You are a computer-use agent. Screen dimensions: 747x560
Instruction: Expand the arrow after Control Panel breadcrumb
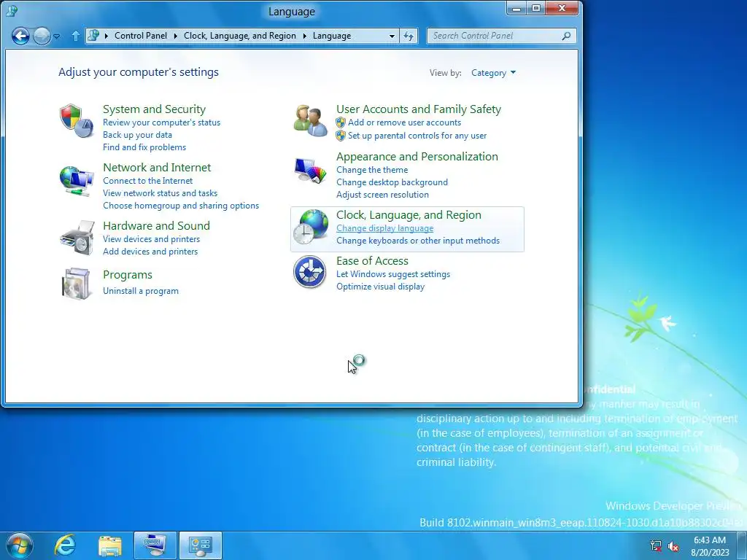175,36
